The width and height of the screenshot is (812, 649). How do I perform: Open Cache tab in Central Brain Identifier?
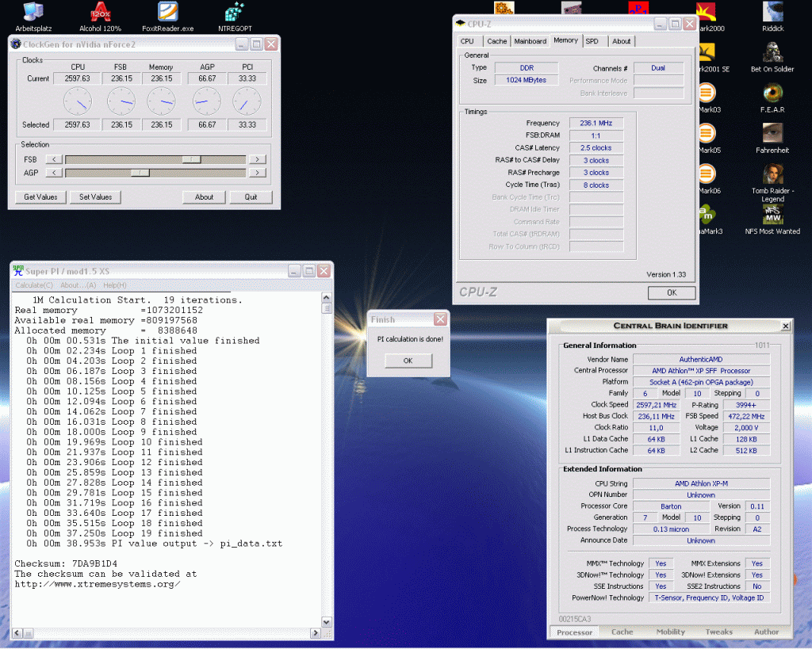(622, 632)
